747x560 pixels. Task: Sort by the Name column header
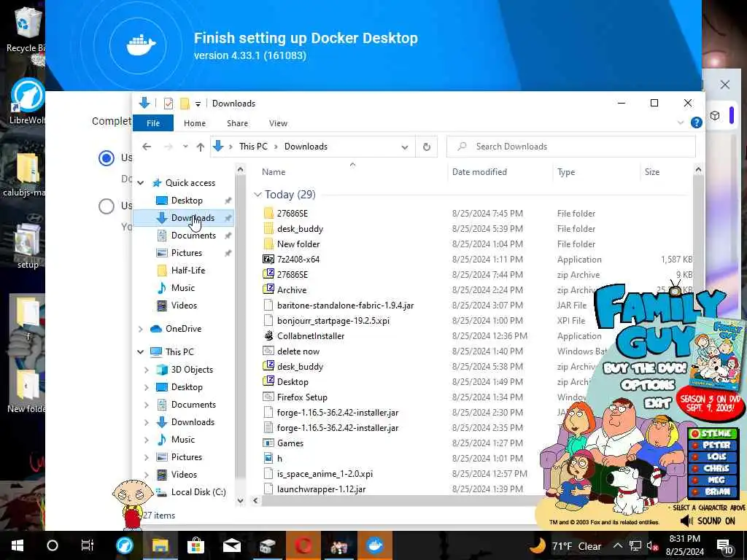[274, 172]
